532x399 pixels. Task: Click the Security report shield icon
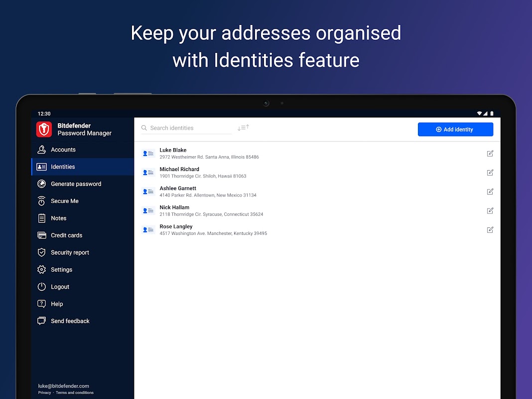pyautogui.click(x=41, y=252)
